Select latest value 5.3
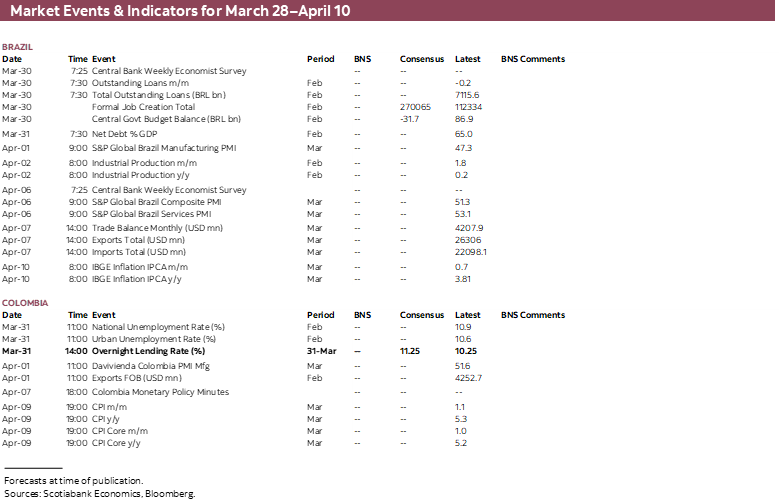The image size is (780, 504). pos(461,418)
